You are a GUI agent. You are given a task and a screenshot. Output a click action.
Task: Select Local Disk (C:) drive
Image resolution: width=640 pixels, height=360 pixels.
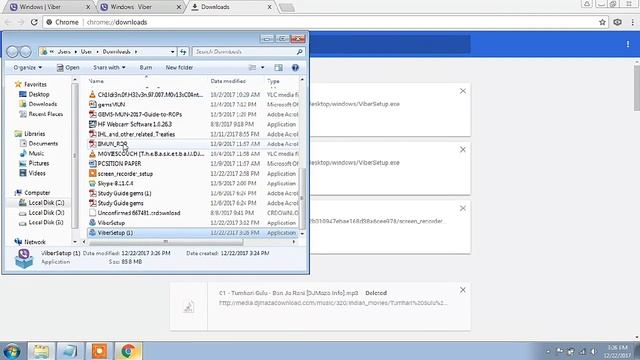pos(46,203)
